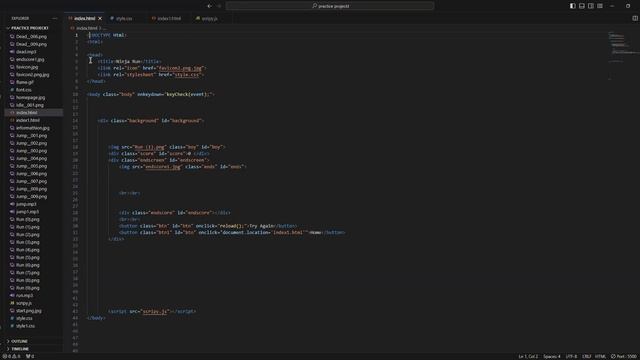
Task: Toggle the primary side bar layout icon
Action: coord(573,6)
